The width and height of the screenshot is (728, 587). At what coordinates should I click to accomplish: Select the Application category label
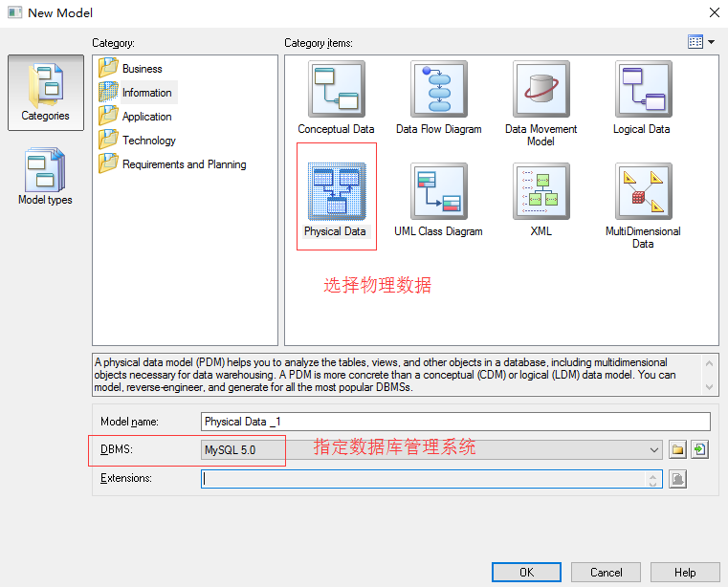(x=147, y=117)
